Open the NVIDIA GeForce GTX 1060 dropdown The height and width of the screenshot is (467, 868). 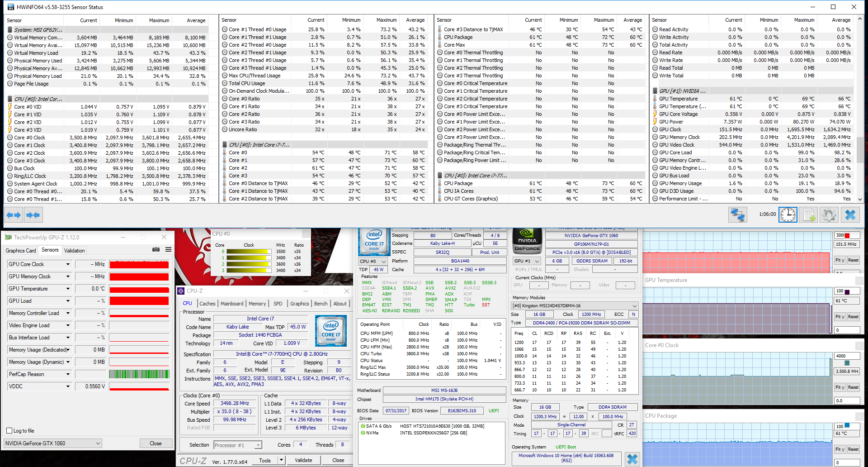52,443
